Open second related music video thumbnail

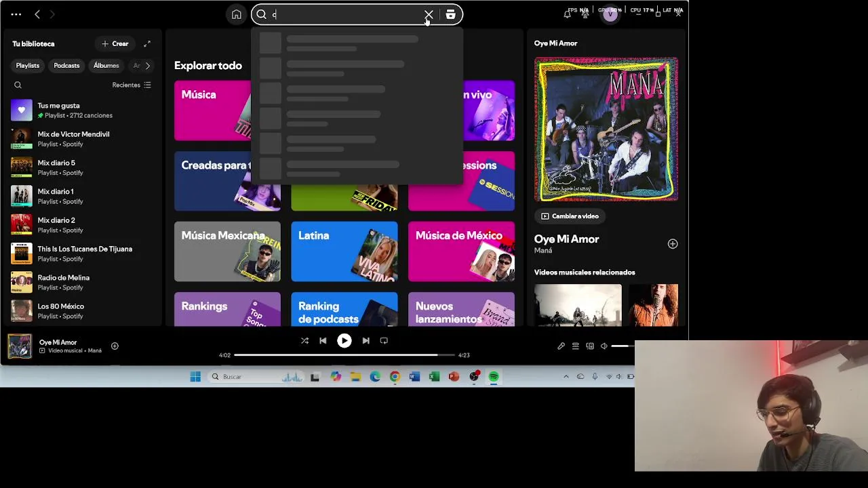(653, 305)
